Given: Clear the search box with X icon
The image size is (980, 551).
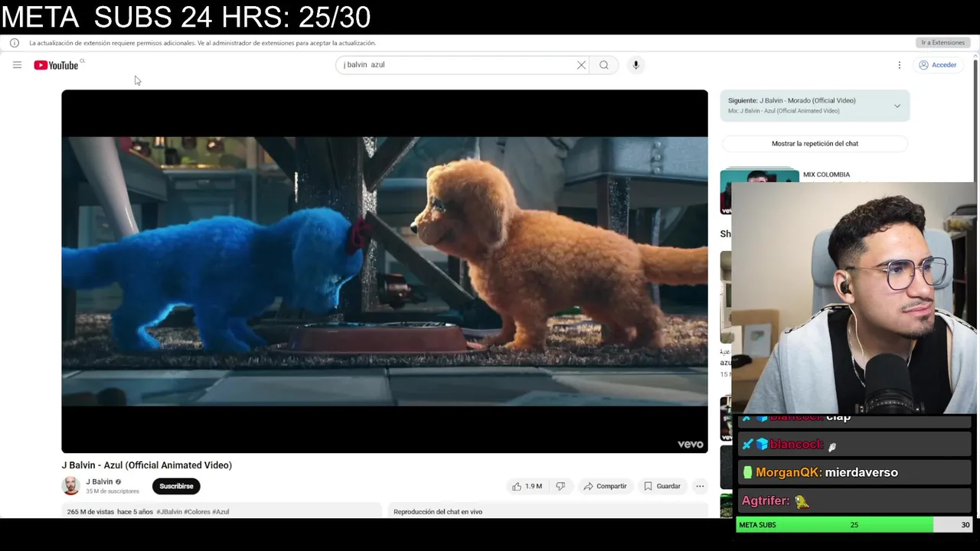Looking at the screenshot, I should pos(581,65).
